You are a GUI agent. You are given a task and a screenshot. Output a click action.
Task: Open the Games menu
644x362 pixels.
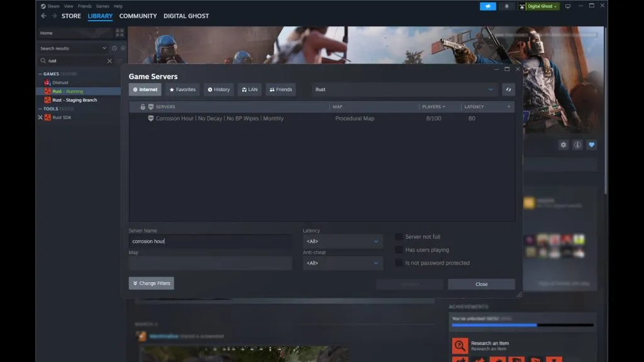tap(103, 6)
